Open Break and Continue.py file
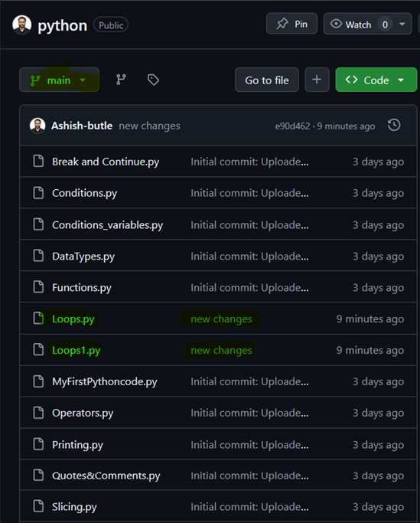The height and width of the screenshot is (523, 420). (106, 162)
